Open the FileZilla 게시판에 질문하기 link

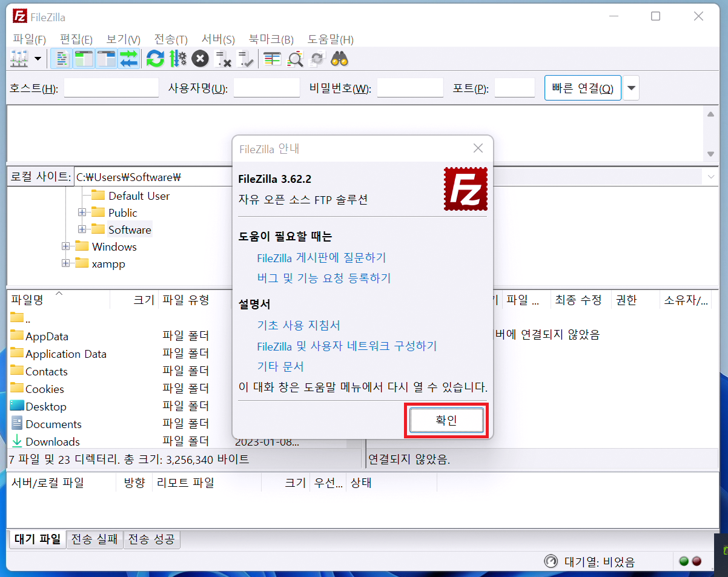(322, 257)
